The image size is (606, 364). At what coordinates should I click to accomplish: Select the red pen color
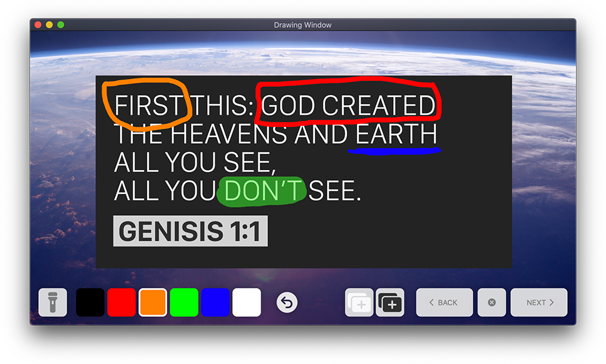(121, 302)
